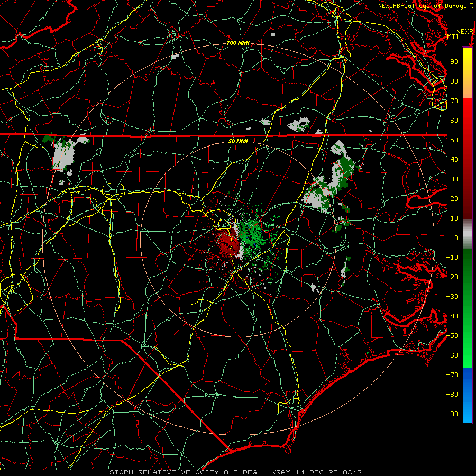Click the positive 90 value on velocity scale

pyautogui.click(x=454, y=62)
